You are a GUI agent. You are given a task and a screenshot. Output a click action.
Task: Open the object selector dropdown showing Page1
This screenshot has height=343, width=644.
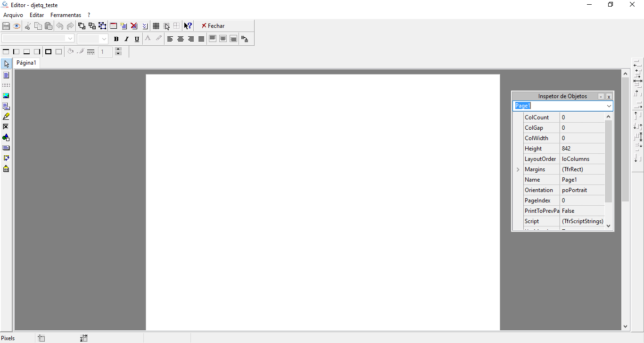click(609, 106)
